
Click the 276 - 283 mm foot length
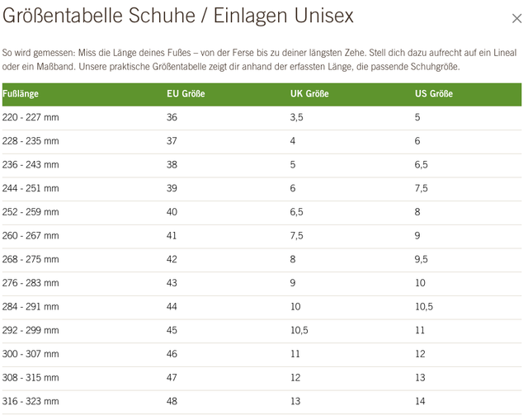[31, 283]
